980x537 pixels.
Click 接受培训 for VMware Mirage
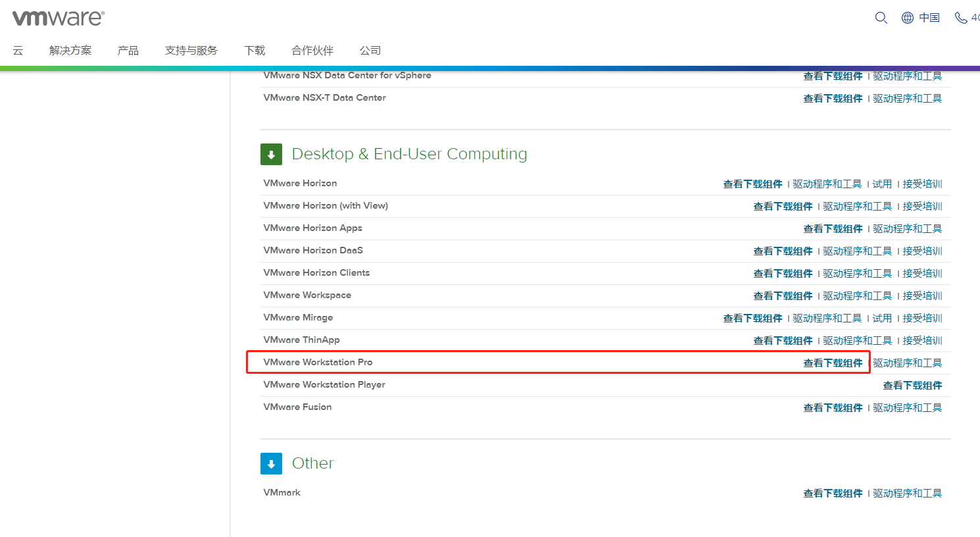922,318
